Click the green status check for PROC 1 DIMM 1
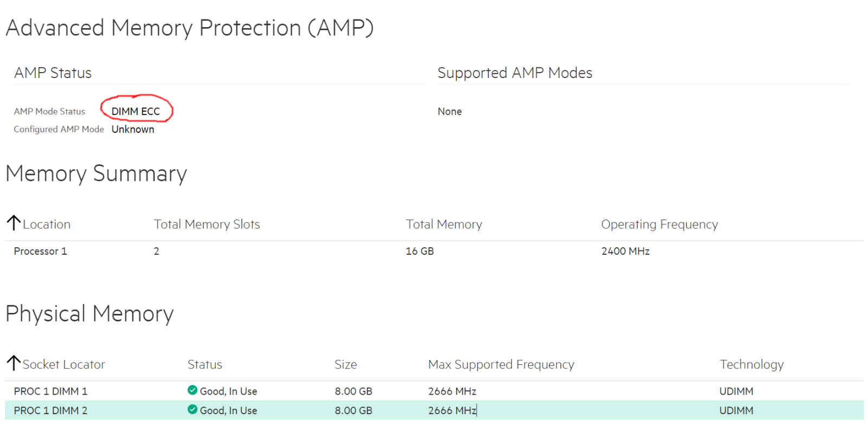The image size is (868, 425). pyautogui.click(x=192, y=390)
